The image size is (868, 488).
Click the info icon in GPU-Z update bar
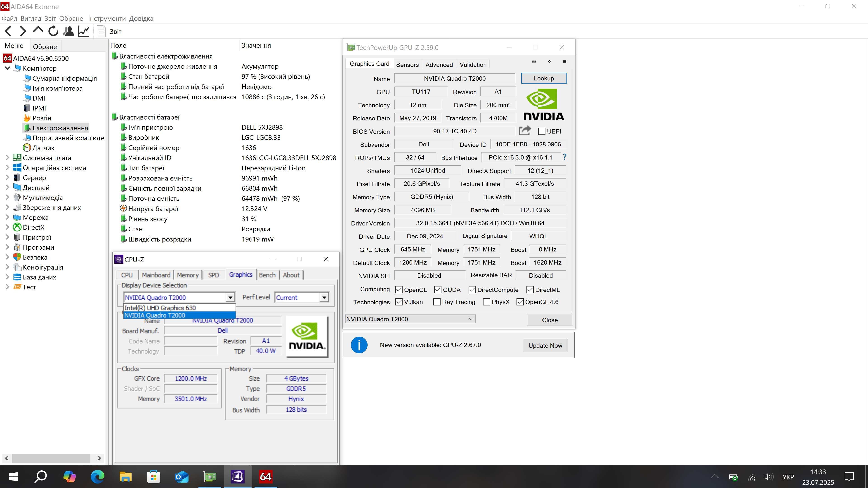pyautogui.click(x=359, y=345)
